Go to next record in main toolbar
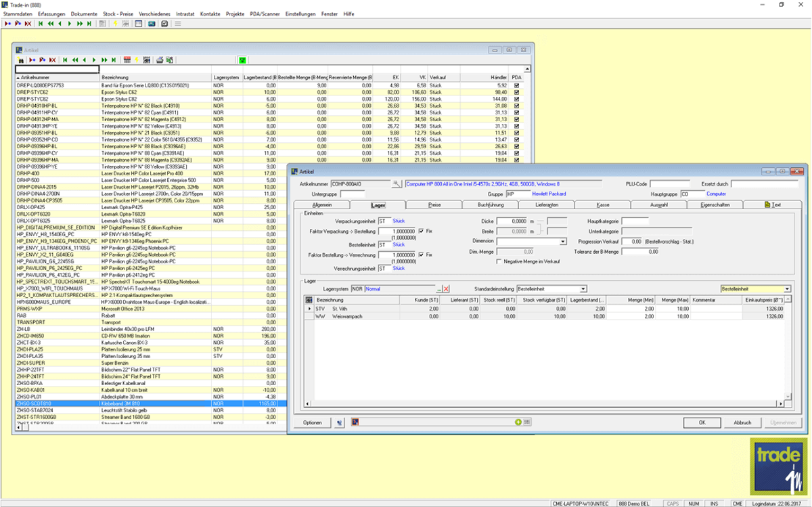The image size is (812, 507). [x=70, y=24]
